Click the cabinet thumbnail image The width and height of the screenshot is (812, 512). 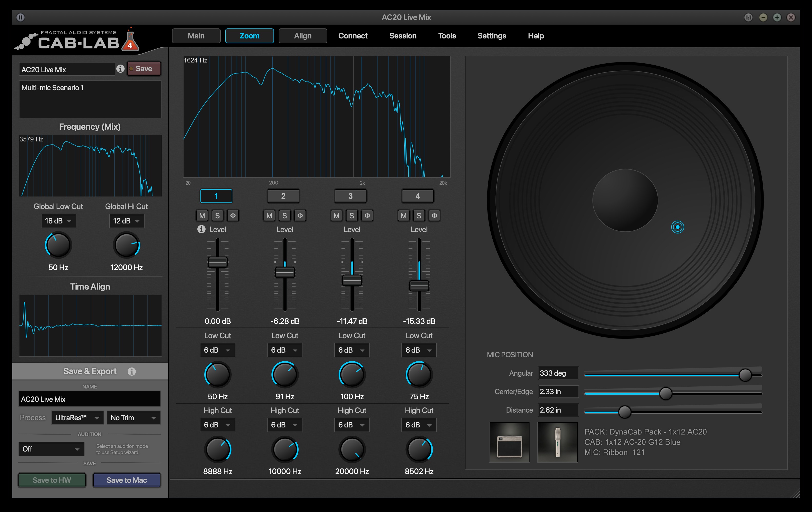point(509,442)
